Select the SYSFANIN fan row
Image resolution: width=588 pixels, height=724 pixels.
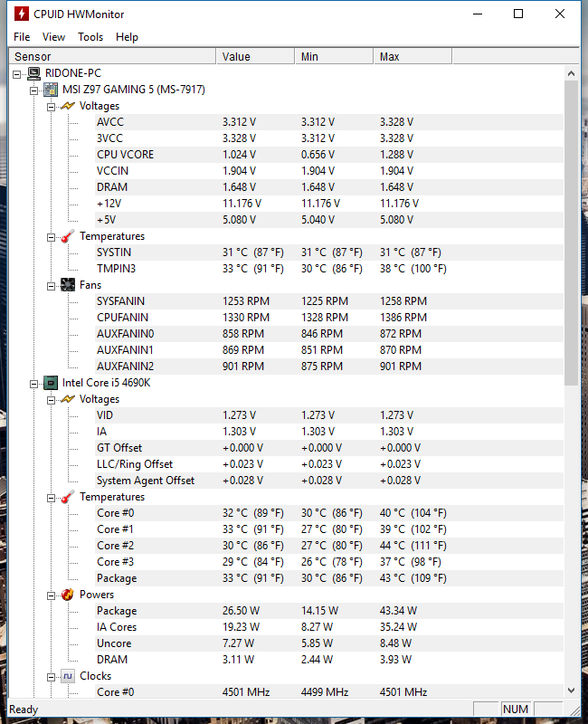tap(329, 301)
